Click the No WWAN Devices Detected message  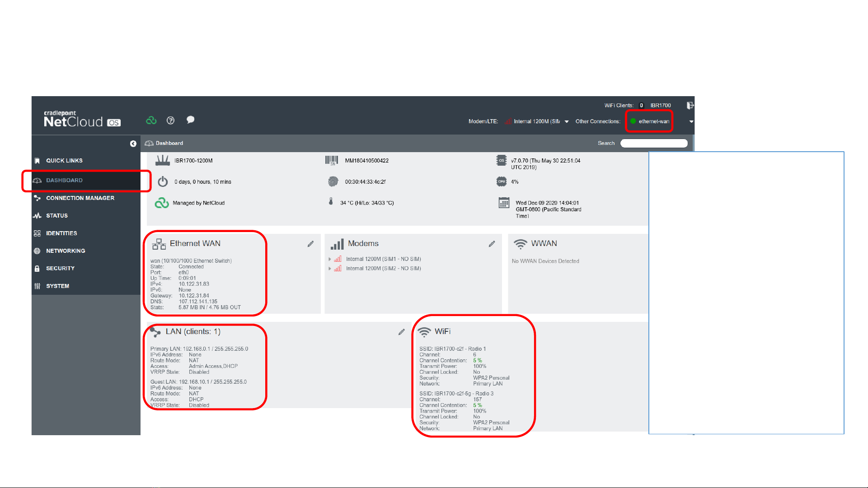(x=545, y=261)
